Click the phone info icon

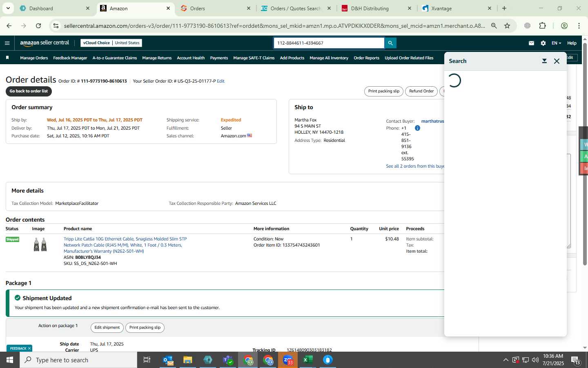point(417,128)
